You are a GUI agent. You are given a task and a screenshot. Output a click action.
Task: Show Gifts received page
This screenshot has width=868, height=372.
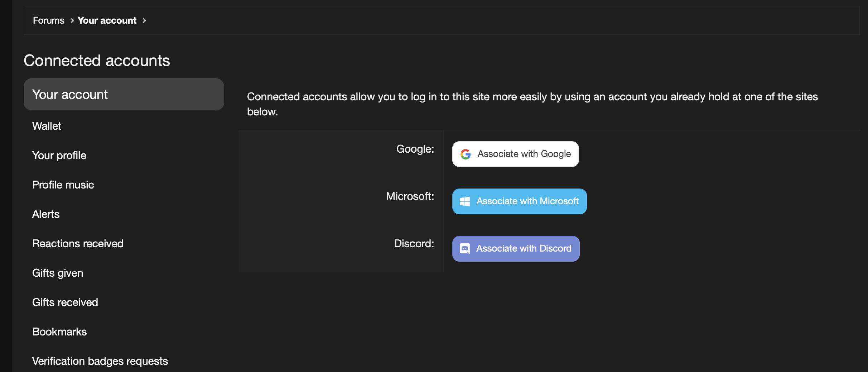(x=65, y=302)
